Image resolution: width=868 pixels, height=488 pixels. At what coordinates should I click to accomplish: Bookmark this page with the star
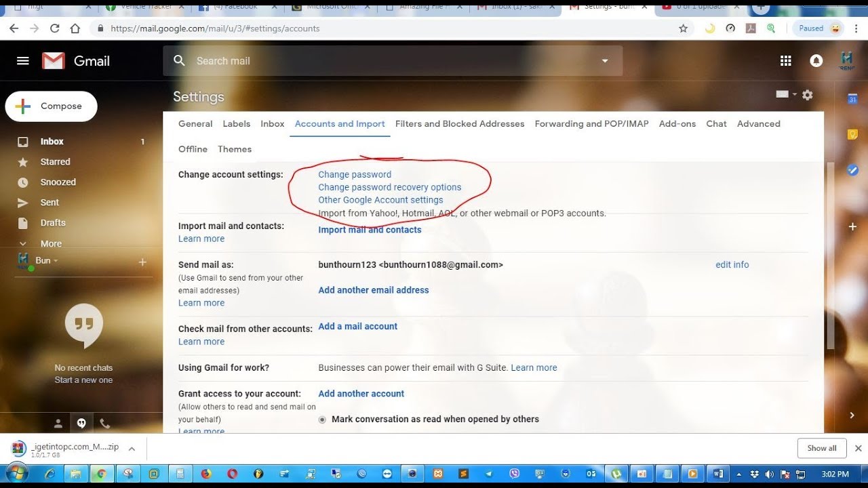pos(683,28)
